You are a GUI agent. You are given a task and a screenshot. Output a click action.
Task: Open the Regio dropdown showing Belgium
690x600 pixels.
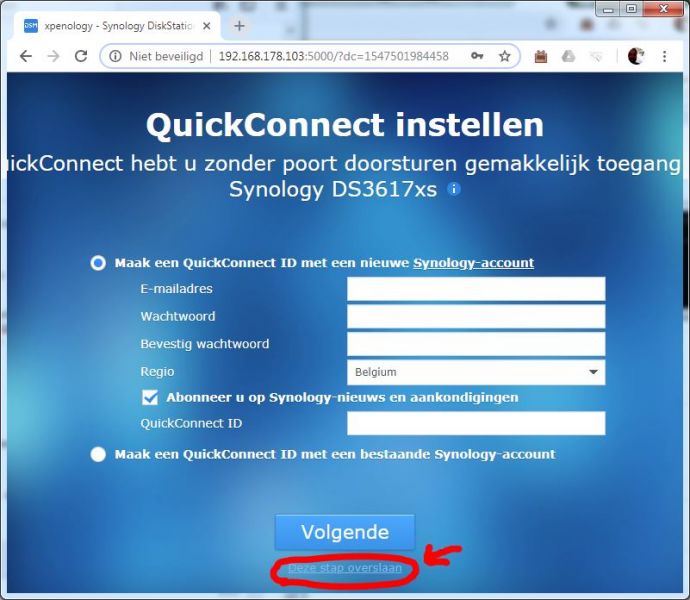(x=476, y=372)
